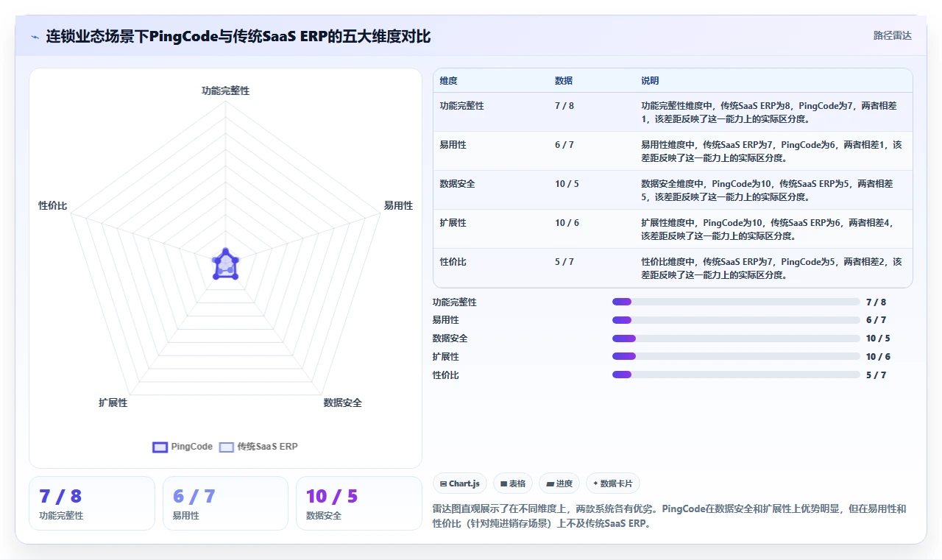Click the 数据安全 axis label on radar
The height and width of the screenshot is (560, 942).
pyautogui.click(x=343, y=403)
